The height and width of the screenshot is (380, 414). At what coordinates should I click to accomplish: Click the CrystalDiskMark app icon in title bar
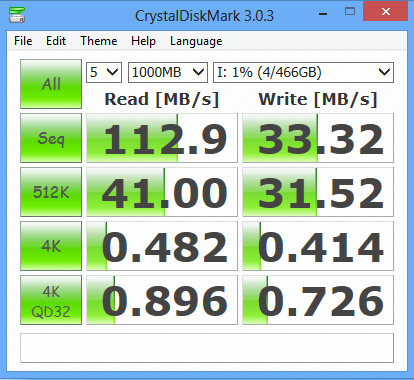(x=17, y=15)
